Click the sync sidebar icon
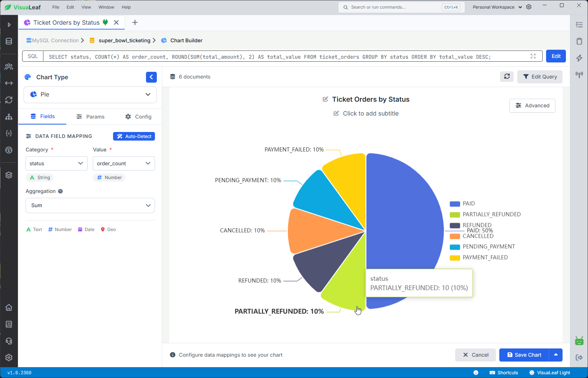The height and width of the screenshot is (378, 588). (x=9, y=100)
